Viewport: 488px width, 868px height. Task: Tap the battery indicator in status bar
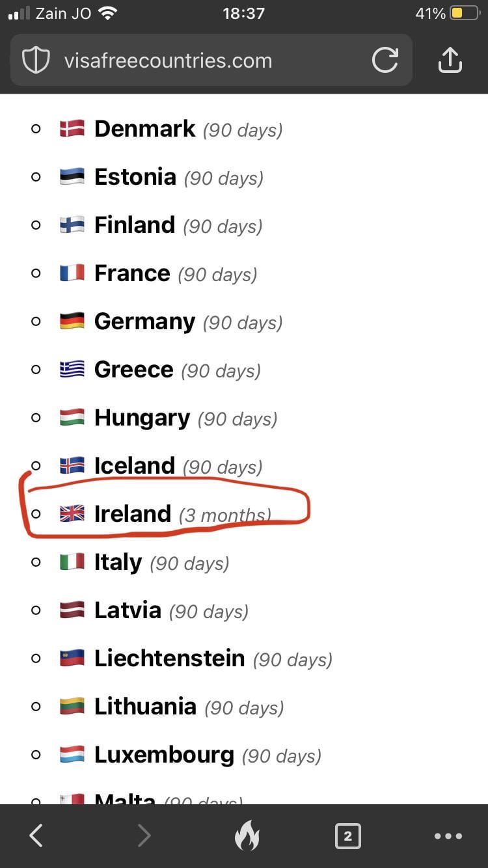465,14
